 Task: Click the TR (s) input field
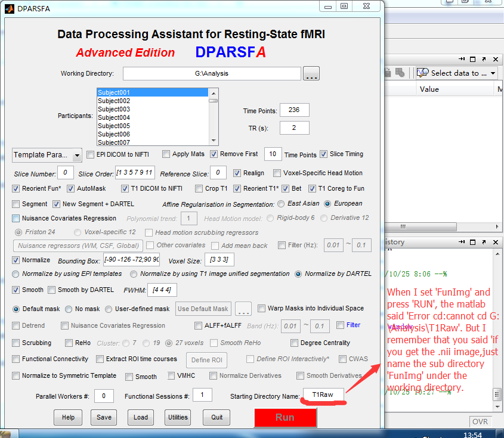pos(295,128)
